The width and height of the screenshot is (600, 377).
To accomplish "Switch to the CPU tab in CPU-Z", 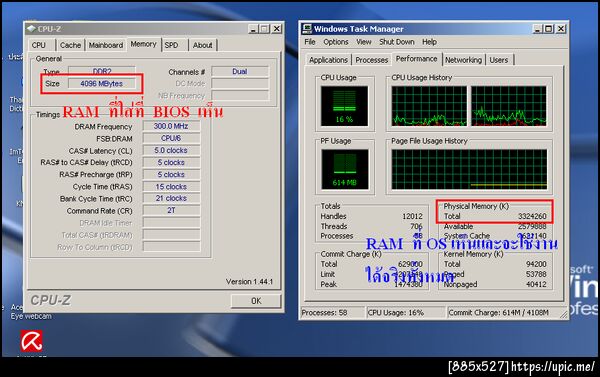I will [x=39, y=45].
